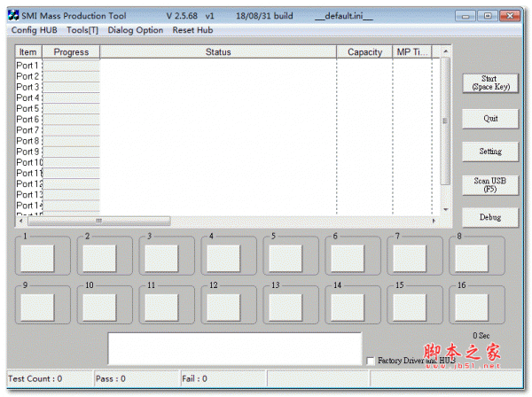
Task: Click the Item column header
Action: (28, 52)
